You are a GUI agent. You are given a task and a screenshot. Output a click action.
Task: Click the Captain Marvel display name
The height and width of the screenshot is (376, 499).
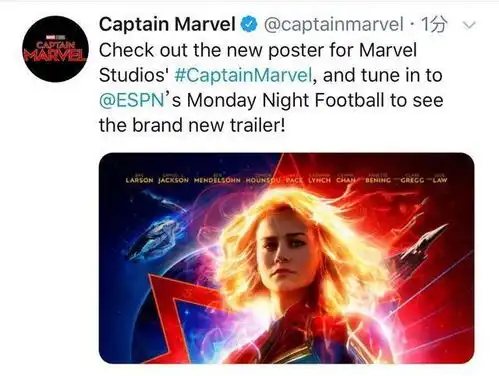click(167, 24)
